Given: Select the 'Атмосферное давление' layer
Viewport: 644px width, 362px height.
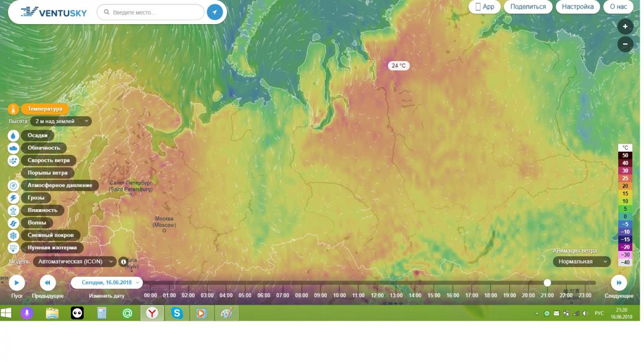Looking at the screenshot, I should pos(60,186).
